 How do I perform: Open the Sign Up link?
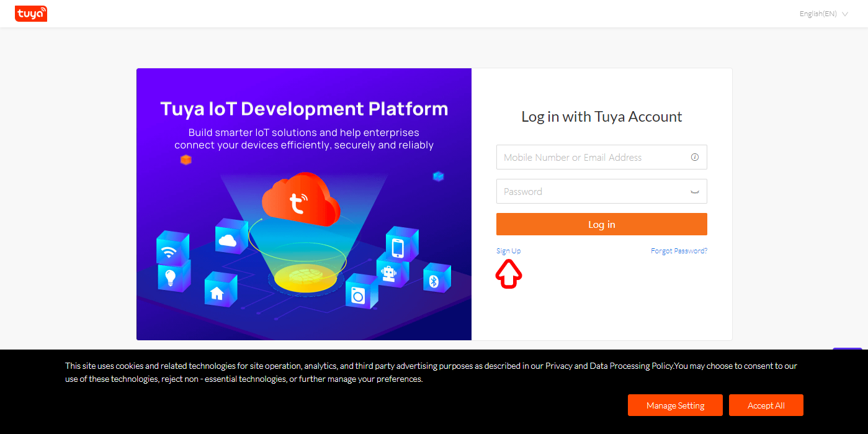[x=508, y=250]
